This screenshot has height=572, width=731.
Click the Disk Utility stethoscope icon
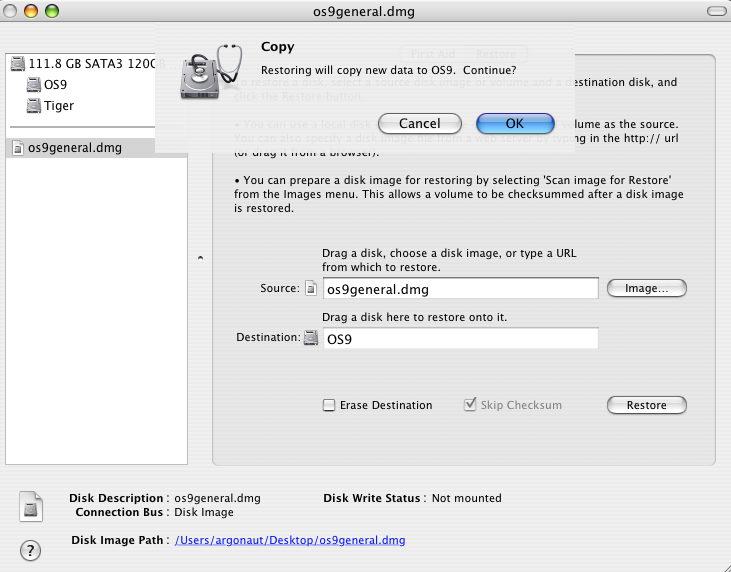pos(211,71)
